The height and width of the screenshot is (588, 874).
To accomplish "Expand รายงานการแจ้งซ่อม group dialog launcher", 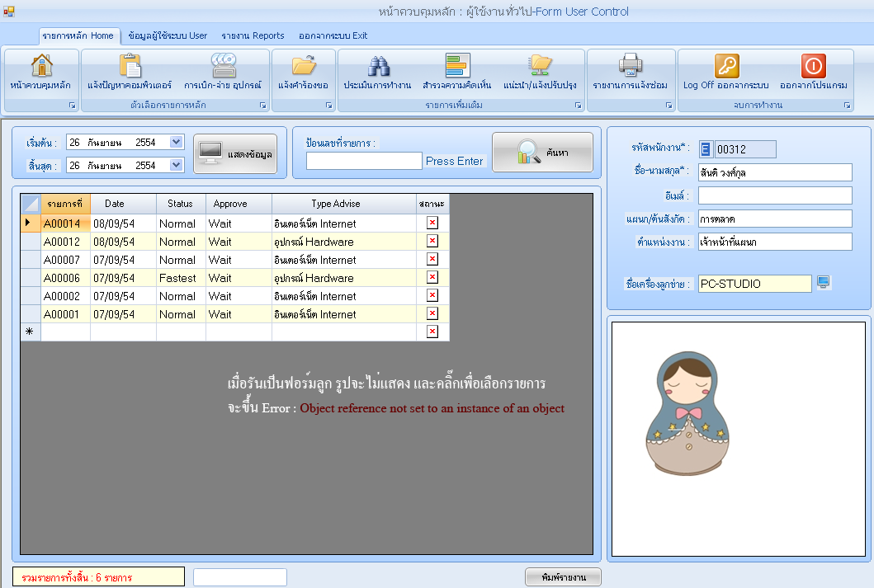I will [668, 106].
